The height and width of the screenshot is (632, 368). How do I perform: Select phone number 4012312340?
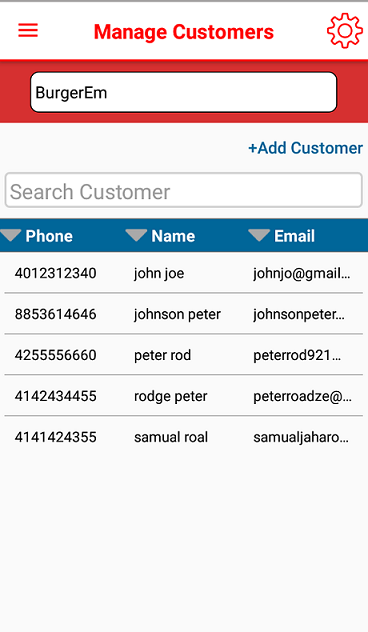(56, 273)
